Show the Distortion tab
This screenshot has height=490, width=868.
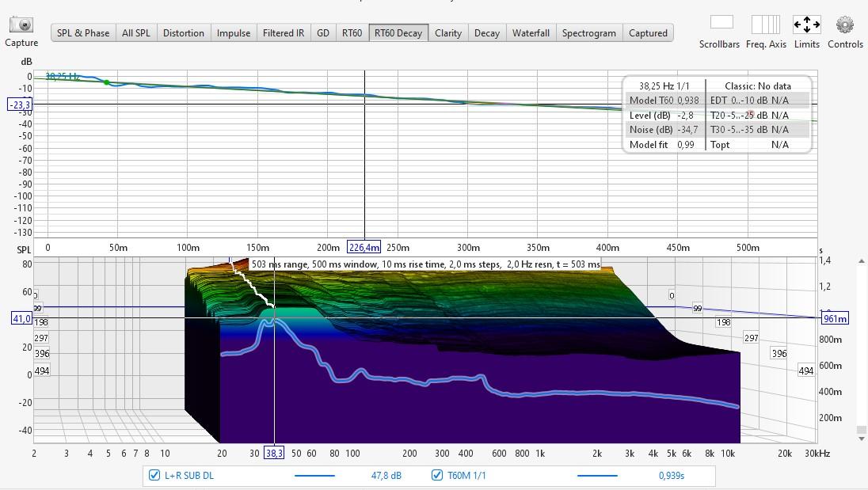[x=184, y=33]
